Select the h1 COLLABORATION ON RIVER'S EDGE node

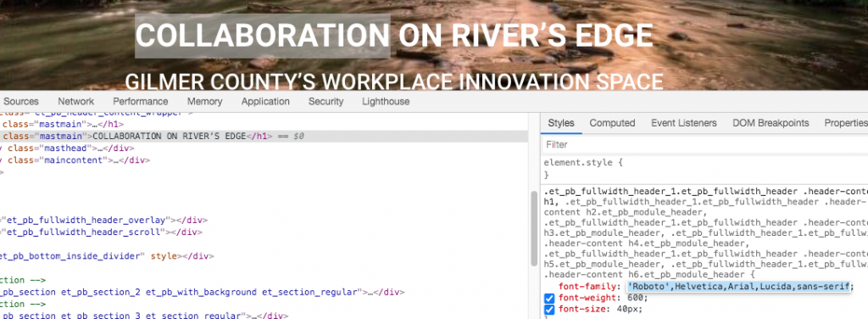tap(264, 137)
